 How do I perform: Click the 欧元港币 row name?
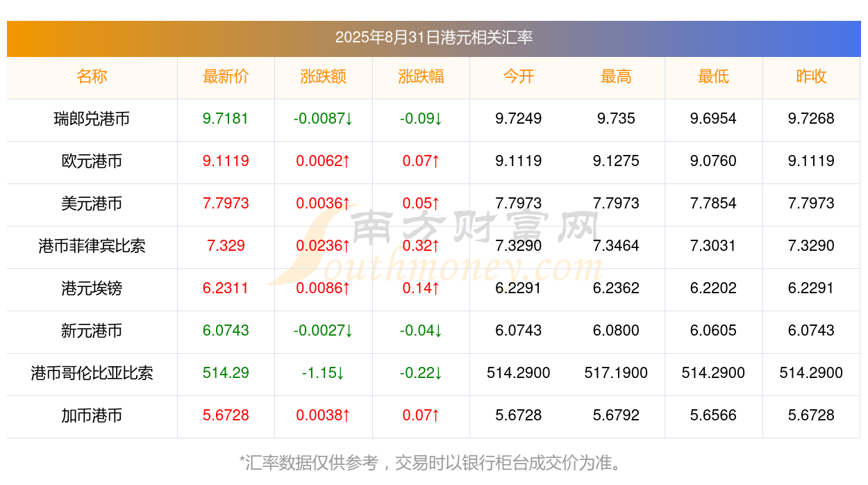(x=92, y=161)
